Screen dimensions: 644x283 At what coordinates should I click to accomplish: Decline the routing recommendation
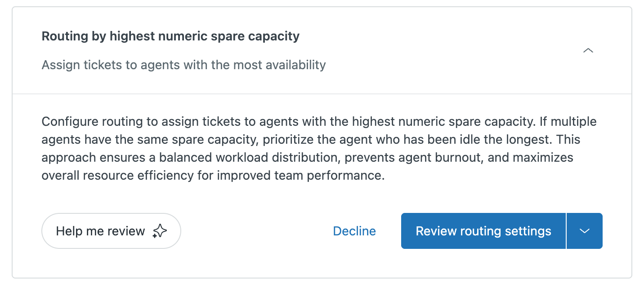pyautogui.click(x=354, y=231)
